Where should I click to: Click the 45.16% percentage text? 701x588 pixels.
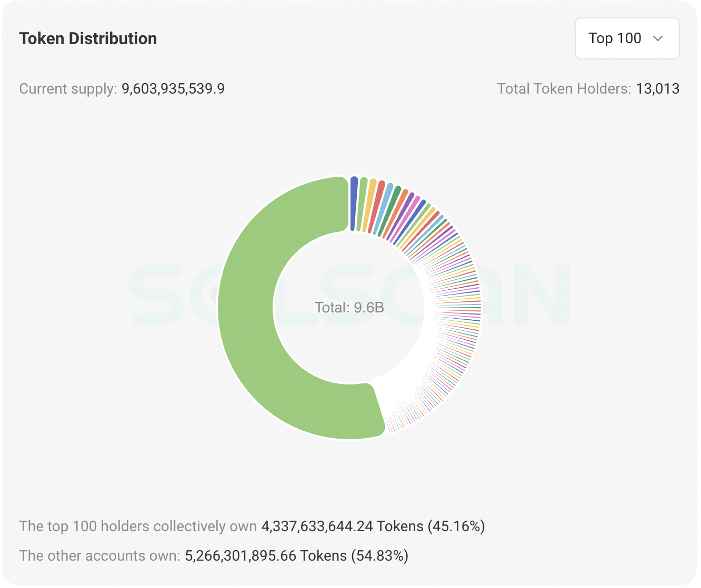(x=455, y=526)
